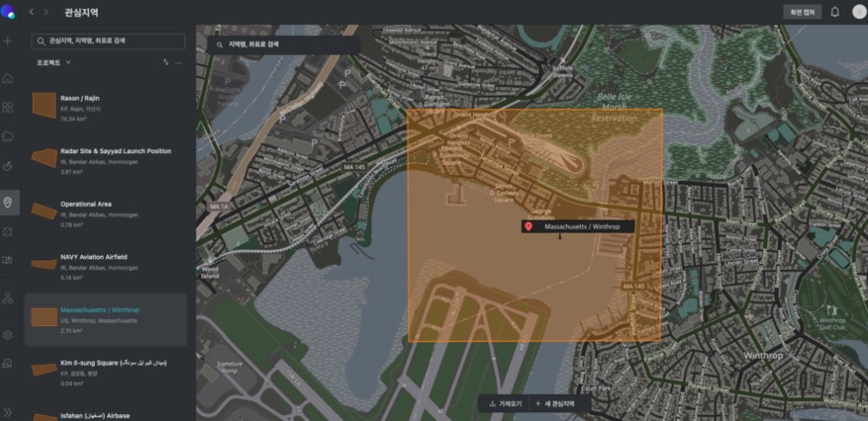Click the 화면 캡처 button
Viewport: 868px width, 421px height.
tap(802, 12)
